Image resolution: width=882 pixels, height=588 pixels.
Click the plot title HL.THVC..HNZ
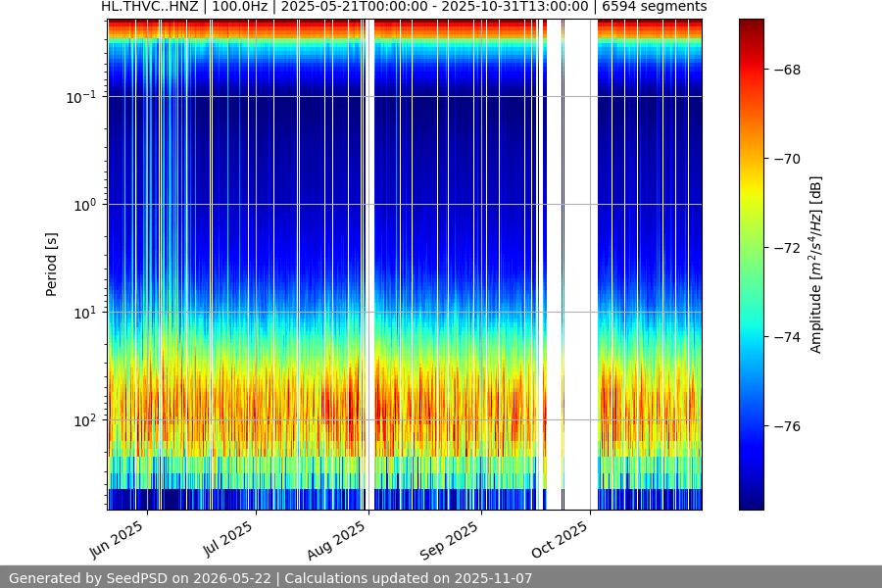click(x=404, y=7)
